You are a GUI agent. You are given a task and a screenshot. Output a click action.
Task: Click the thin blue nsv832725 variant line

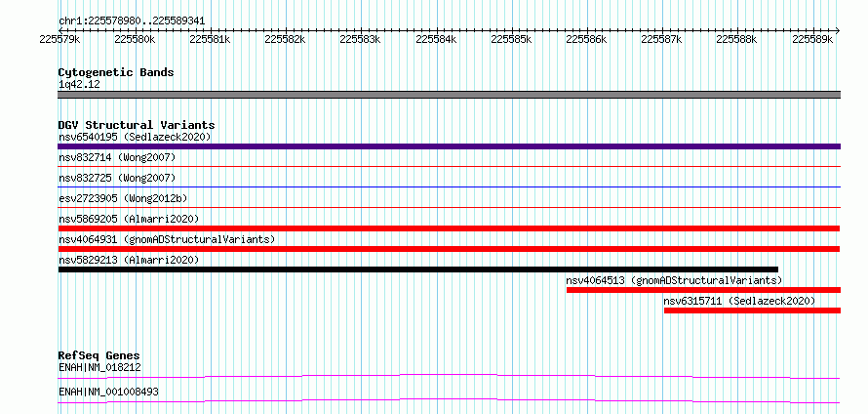pyautogui.click(x=449, y=186)
